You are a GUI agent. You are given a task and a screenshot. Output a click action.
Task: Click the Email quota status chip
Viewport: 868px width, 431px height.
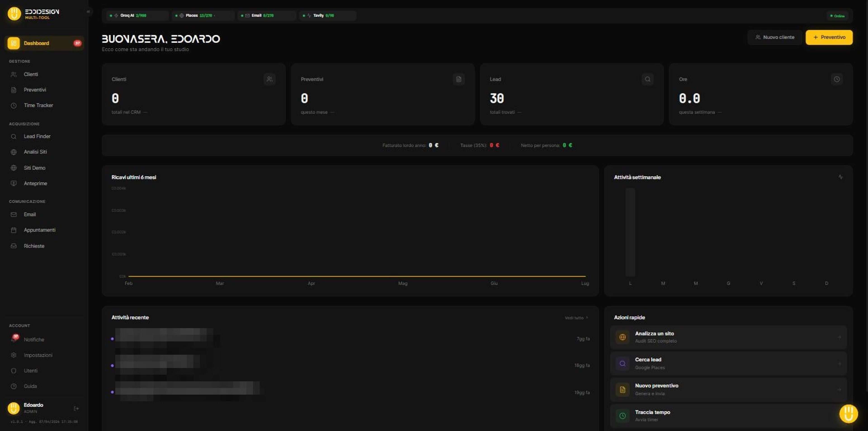(x=267, y=16)
